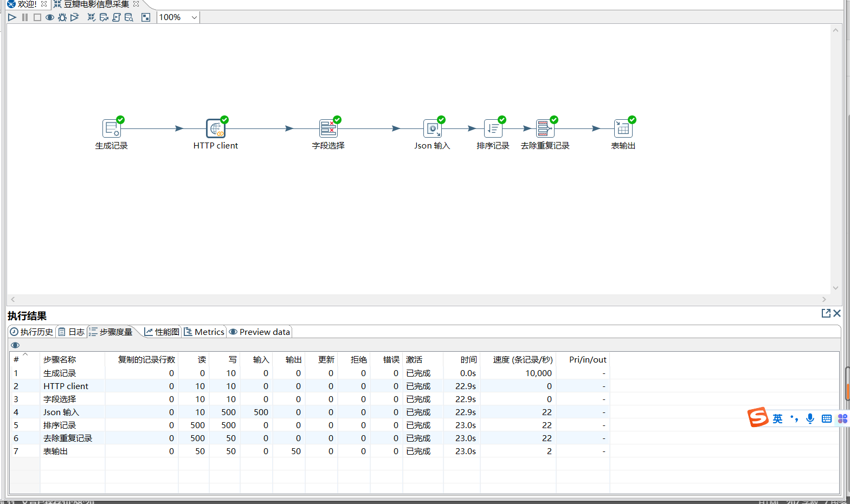Sort by the # column header

click(25, 359)
